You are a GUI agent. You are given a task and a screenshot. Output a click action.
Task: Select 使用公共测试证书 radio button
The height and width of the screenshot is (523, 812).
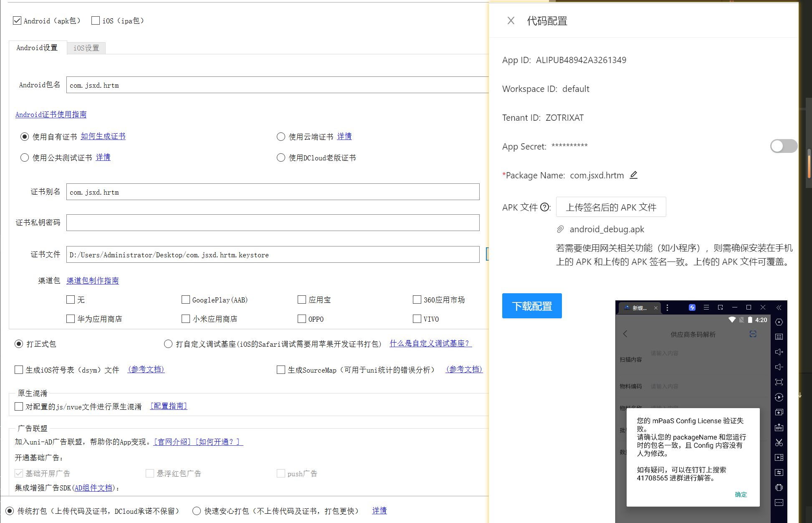coord(25,157)
